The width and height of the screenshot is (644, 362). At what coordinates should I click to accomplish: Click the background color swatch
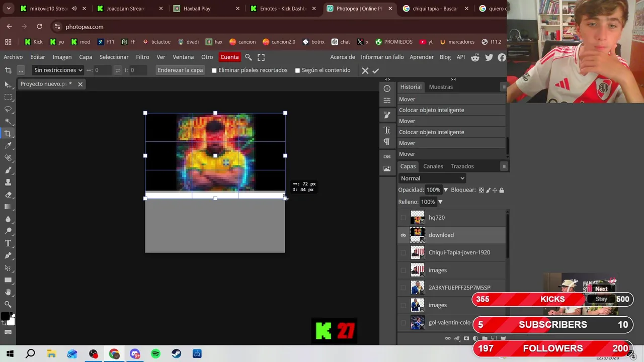(x=11, y=322)
